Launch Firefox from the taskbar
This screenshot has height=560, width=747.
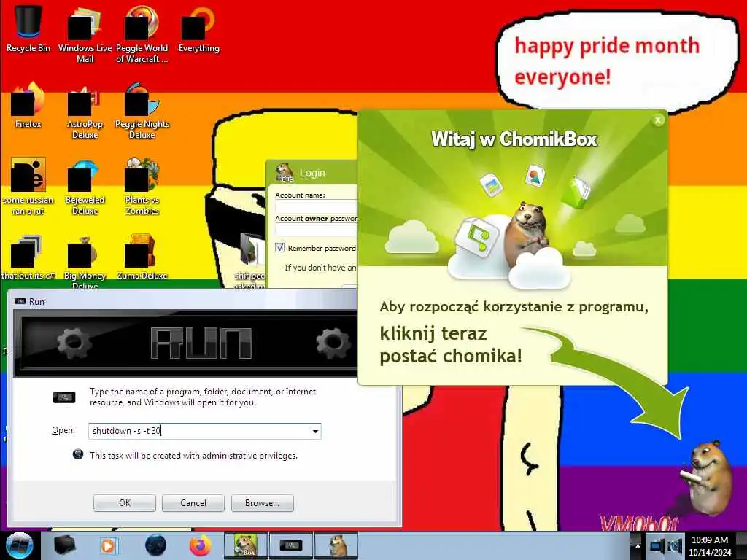201,545
